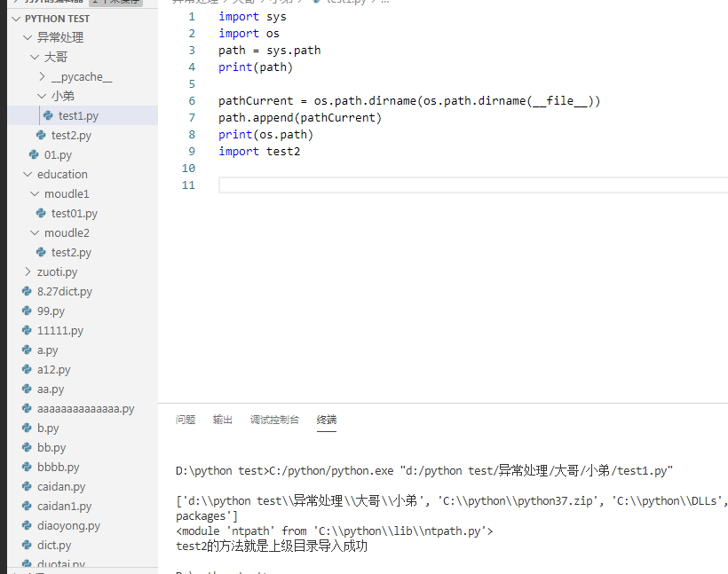The image size is (728, 574).
Task: Open test1.py in the explorer tree
Action: pyautogui.click(x=78, y=116)
